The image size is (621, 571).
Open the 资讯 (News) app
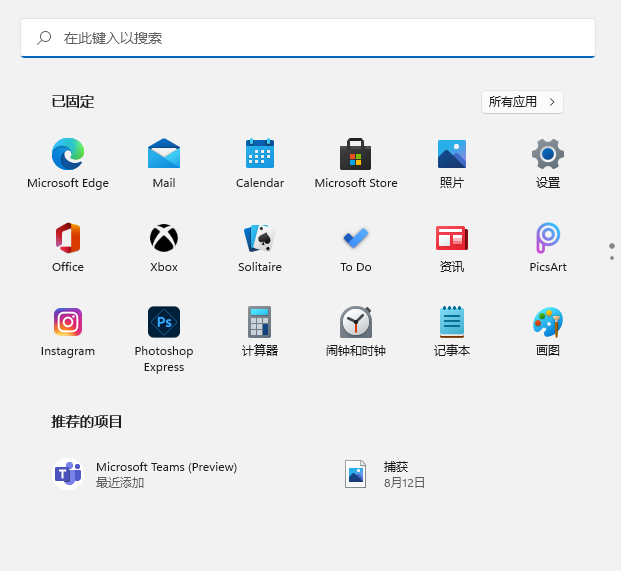click(x=452, y=238)
